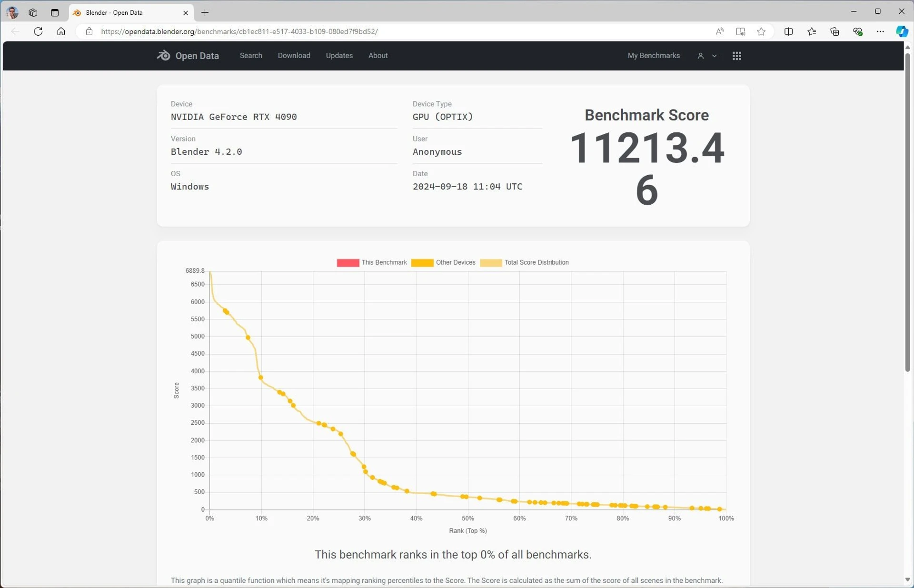The image size is (914, 588).
Task: Close the Blender - Open Data tab
Action: pos(186,13)
